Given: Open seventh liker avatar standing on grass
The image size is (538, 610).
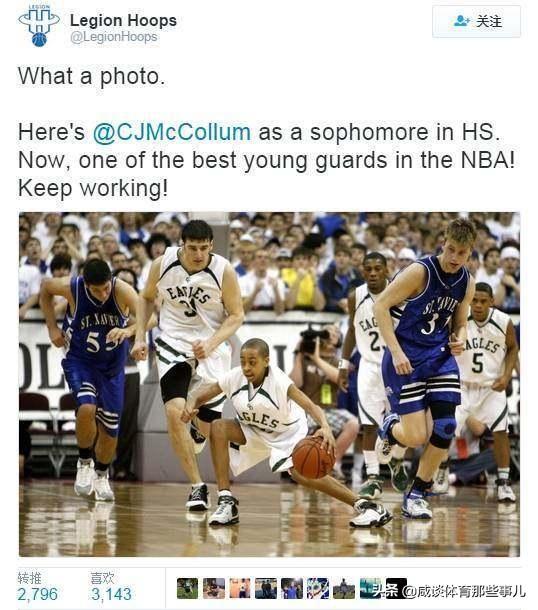Looking at the screenshot, I should 344,588.
